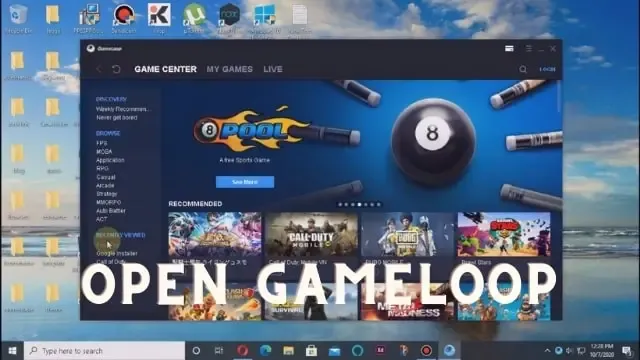Browse the MOBA category
Image resolution: width=640 pixels, height=360 pixels.
[x=104, y=151]
